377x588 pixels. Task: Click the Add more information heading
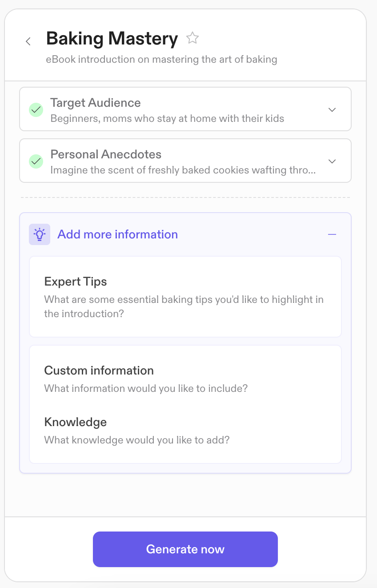click(x=118, y=234)
